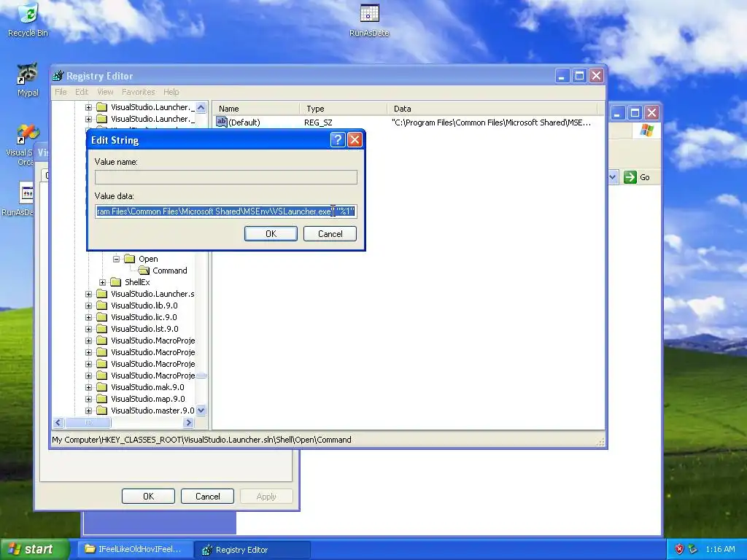Expand the VisualStudio.lst.9.0 key
Screen dimensions: 747x560
tap(88, 329)
